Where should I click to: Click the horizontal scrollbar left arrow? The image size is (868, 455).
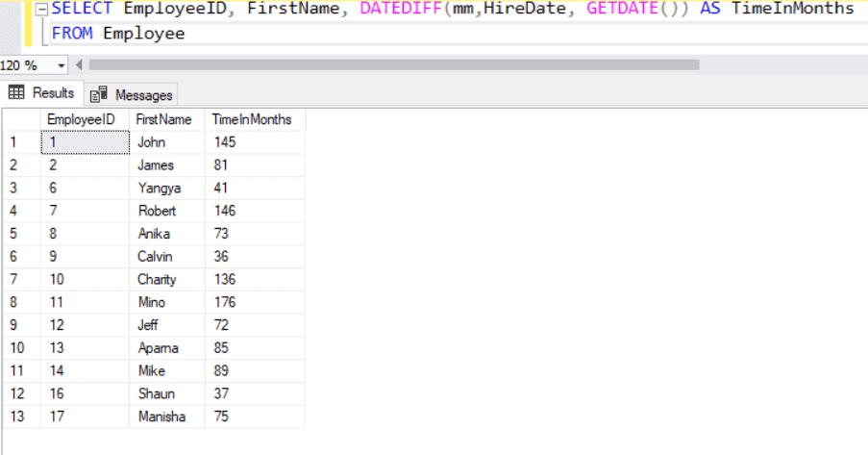[79, 65]
